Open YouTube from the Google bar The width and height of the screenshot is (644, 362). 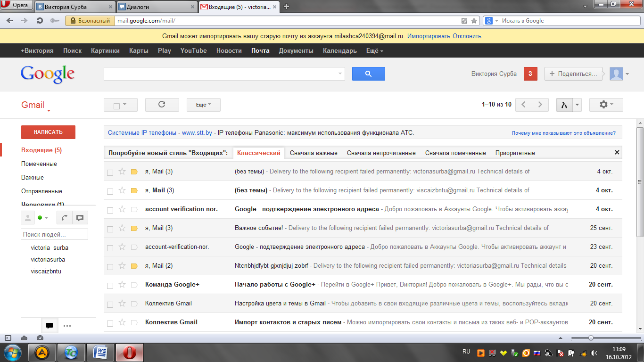pyautogui.click(x=194, y=50)
